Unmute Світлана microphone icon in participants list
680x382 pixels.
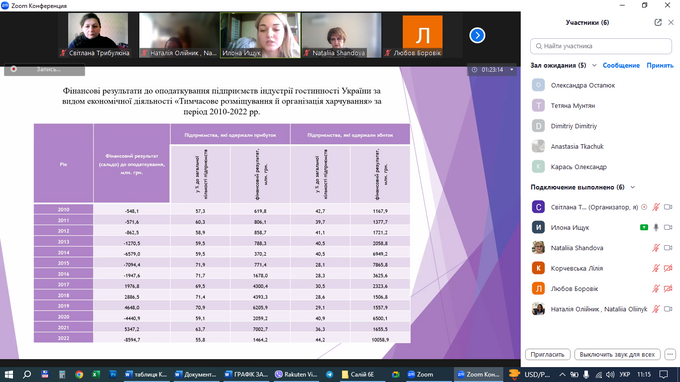656,207
